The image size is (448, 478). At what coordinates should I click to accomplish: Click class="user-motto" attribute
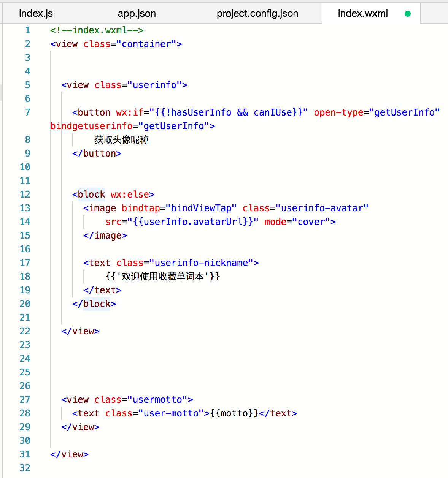coord(154,413)
